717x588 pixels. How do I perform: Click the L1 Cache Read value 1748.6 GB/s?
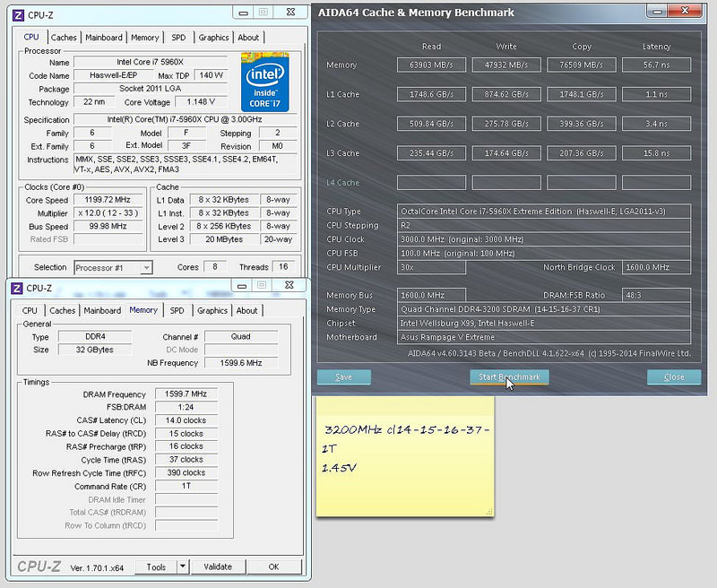click(431, 94)
